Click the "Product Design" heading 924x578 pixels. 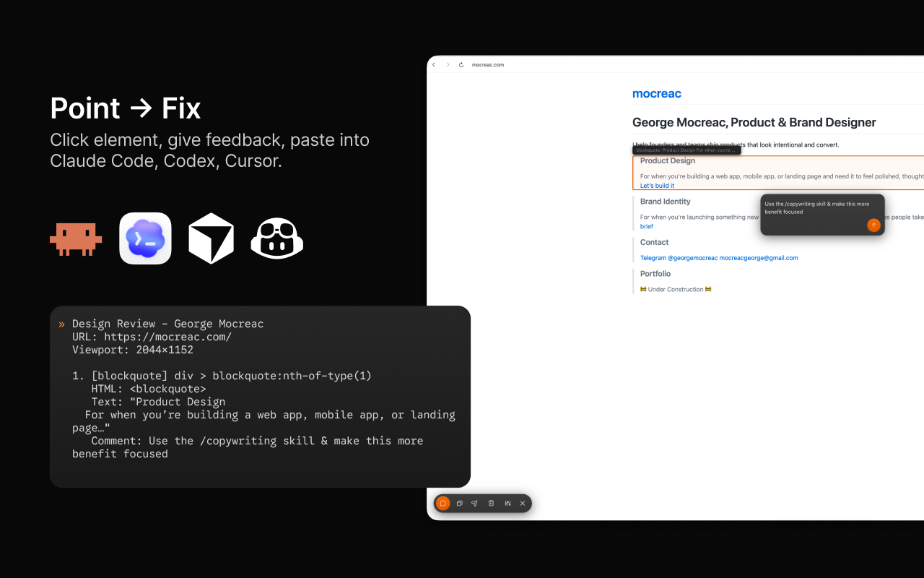pos(668,161)
